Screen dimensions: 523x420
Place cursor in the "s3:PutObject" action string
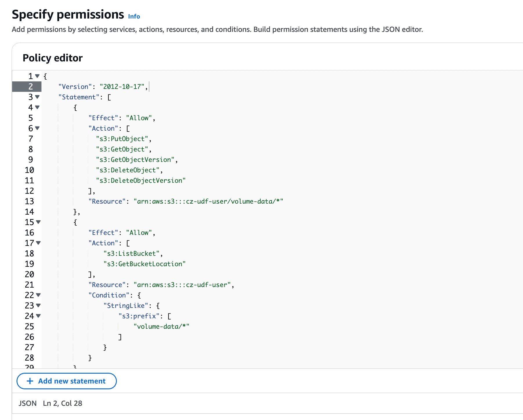coord(122,139)
